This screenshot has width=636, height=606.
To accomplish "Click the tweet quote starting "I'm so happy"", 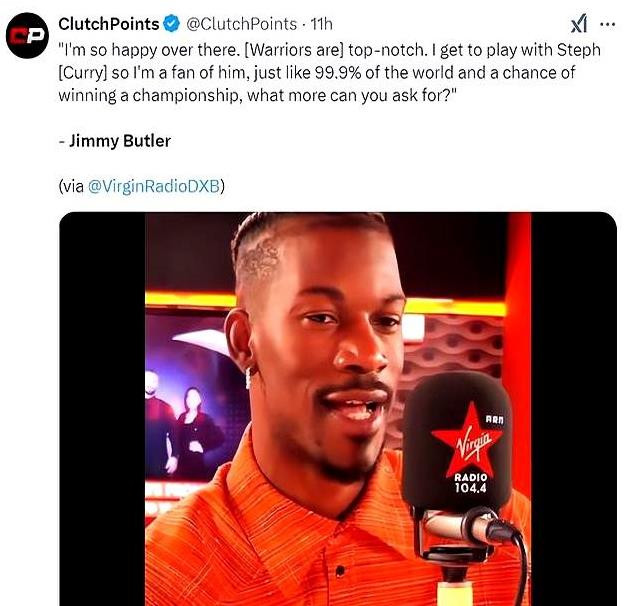I will pyautogui.click(x=329, y=73).
